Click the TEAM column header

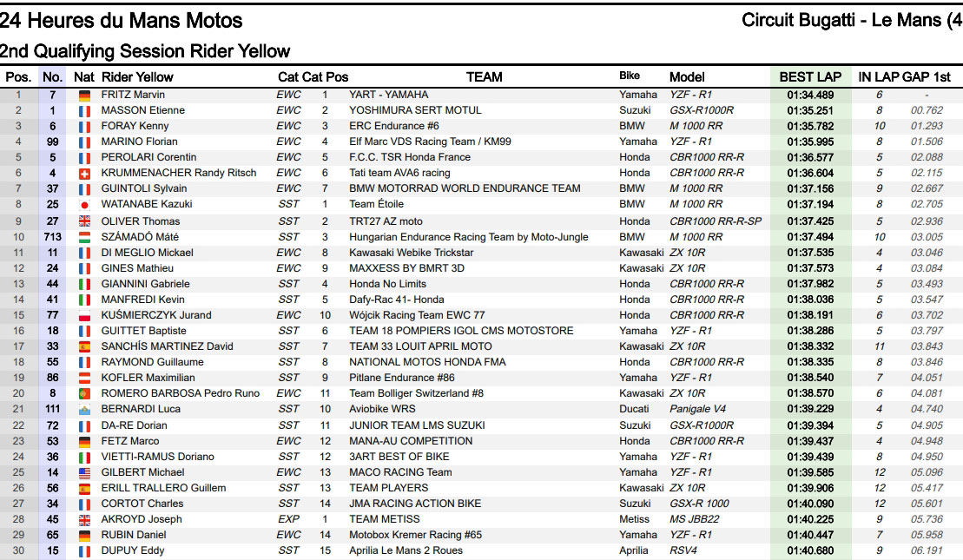click(484, 76)
